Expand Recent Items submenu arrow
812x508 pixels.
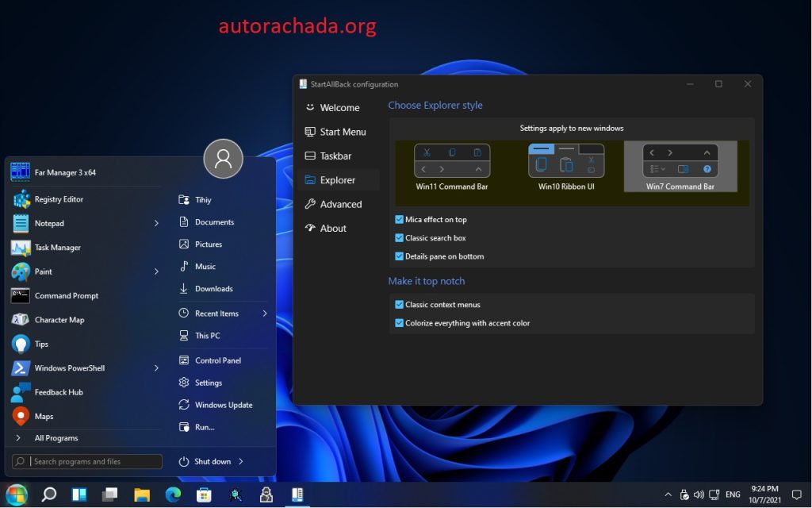(x=265, y=313)
